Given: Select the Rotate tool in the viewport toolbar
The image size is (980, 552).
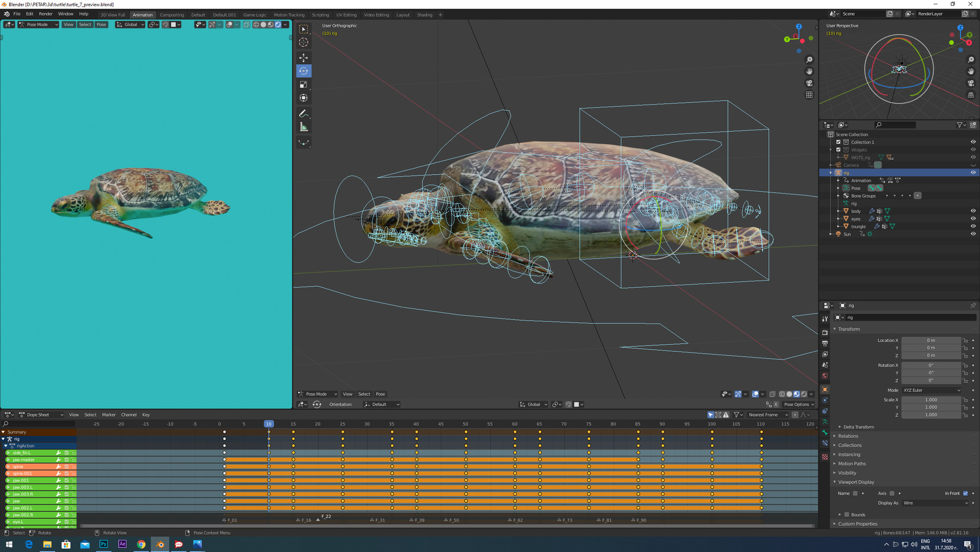Looking at the screenshot, I should pos(303,71).
